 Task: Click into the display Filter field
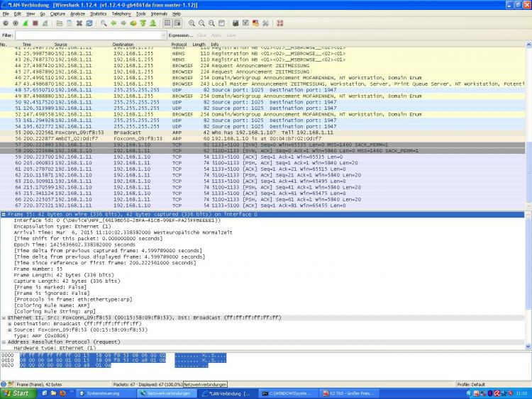point(88,35)
